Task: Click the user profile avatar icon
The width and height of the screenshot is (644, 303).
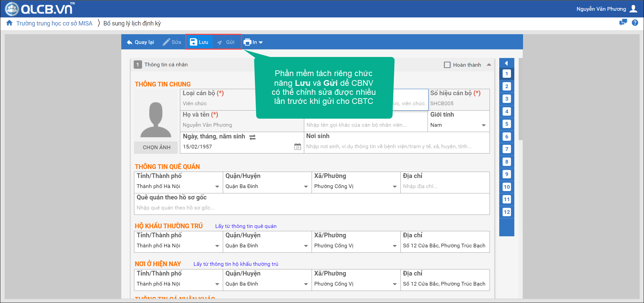Action: pyautogui.click(x=633, y=9)
